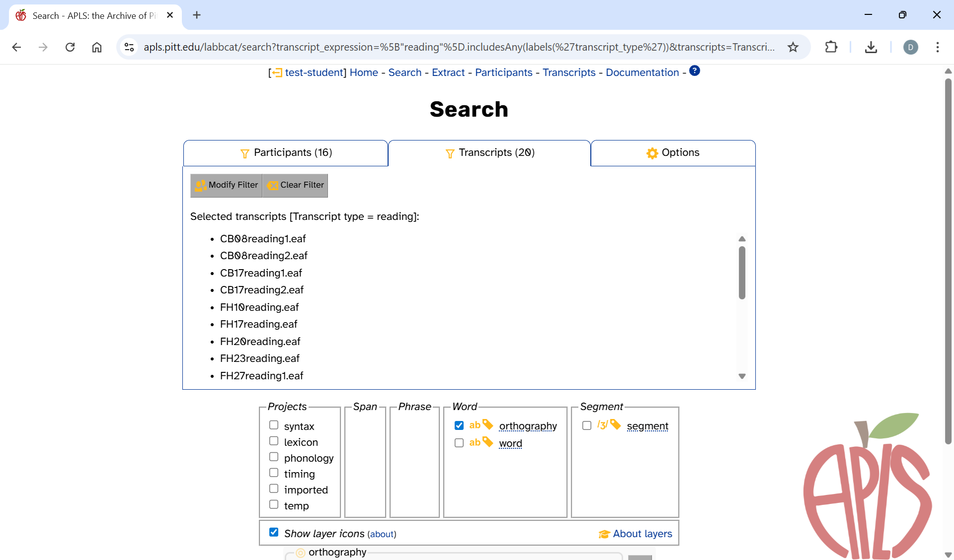Click the logout icon beside test-student

tap(277, 73)
